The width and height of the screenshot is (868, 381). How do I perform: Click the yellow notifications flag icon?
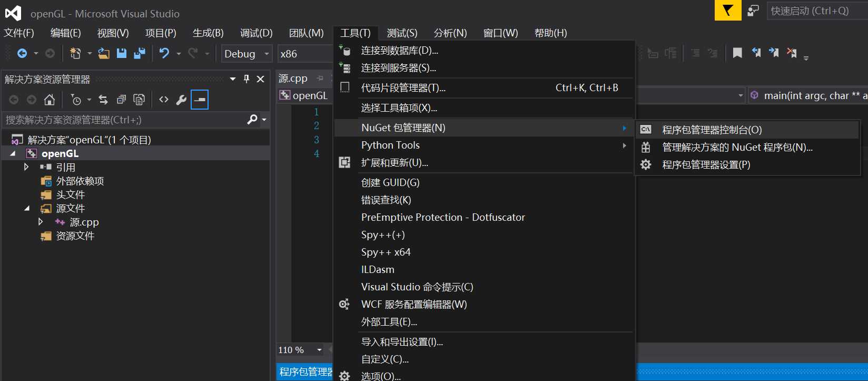click(x=728, y=11)
